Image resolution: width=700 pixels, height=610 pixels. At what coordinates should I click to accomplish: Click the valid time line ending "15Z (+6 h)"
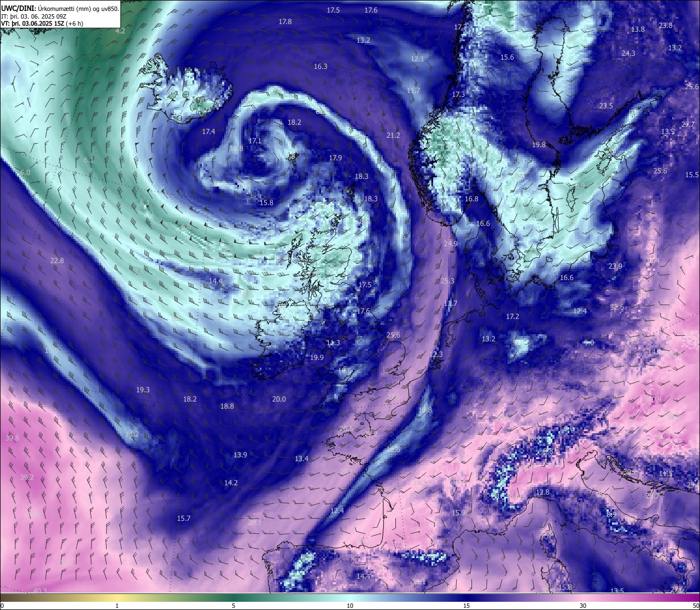pyautogui.click(x=42, y=24)
